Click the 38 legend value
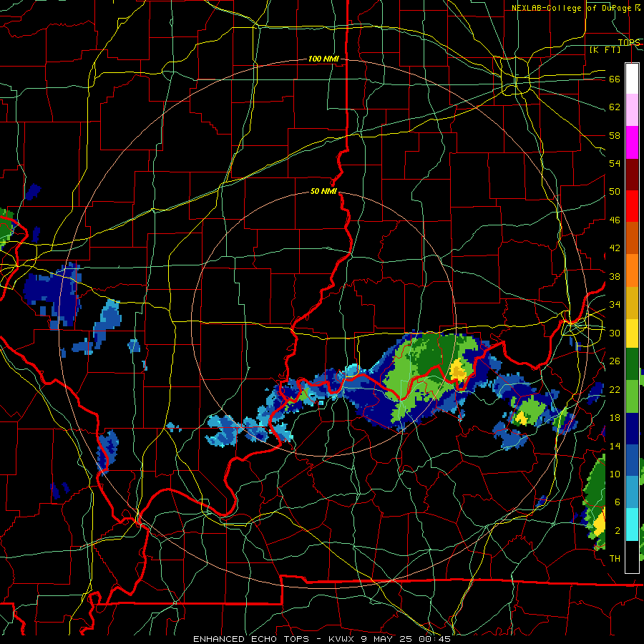This screenshot has width=644, height=644. 615,276
